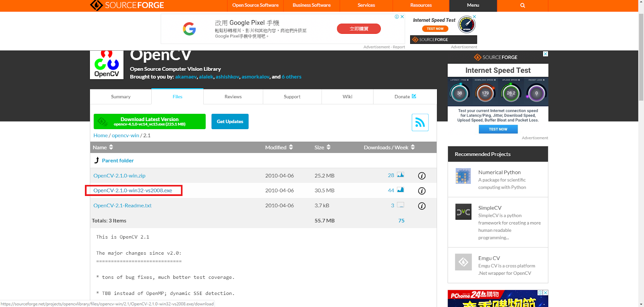Open the Emgu CV project link
The width and height of the screenshot is (644, 307).
point(489,258)
